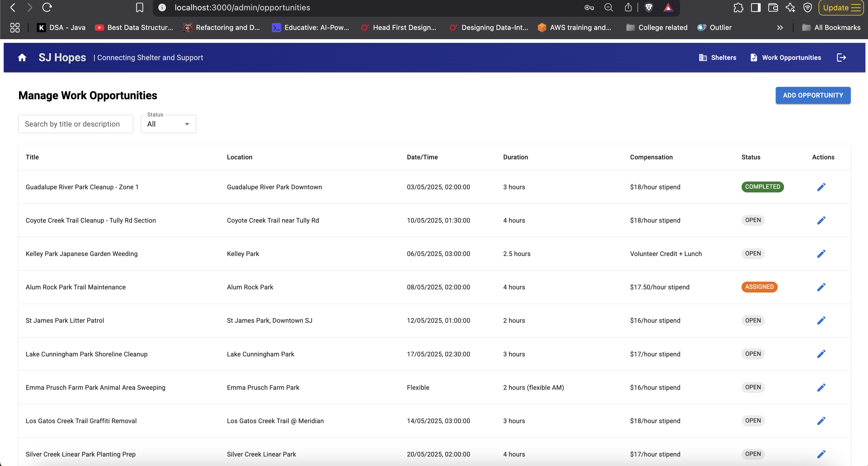Expand hidden bookmarks with double chevron
868x466 pixels.
tap(780, 28)
